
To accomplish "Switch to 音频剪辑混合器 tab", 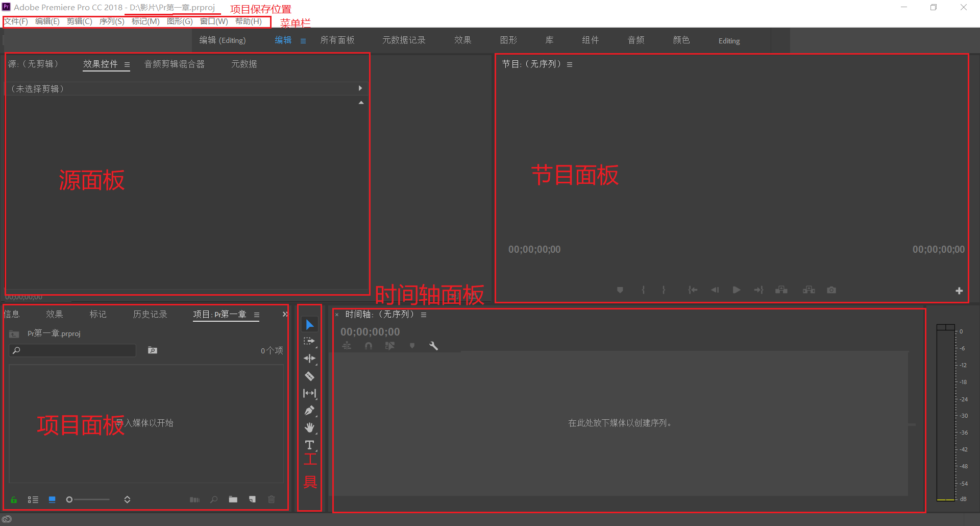I will [x=175, y=64].
